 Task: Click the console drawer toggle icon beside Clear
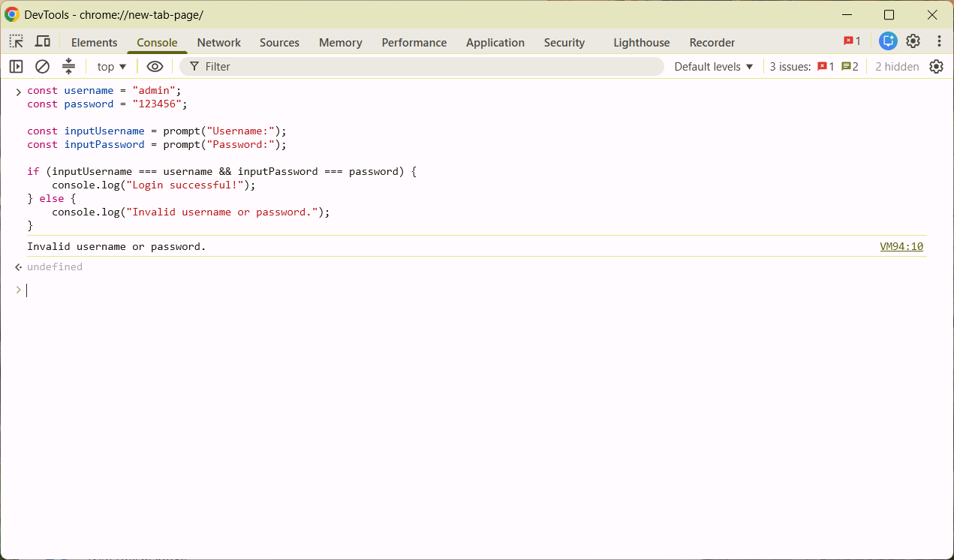[68, 66]
